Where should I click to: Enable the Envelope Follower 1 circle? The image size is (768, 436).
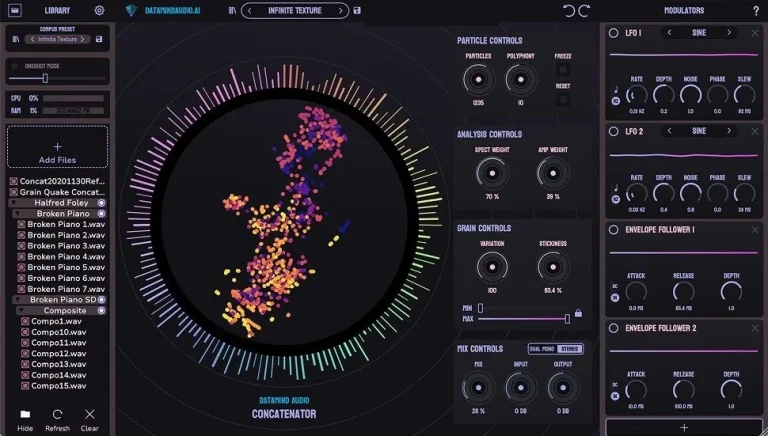click(613, 230)
